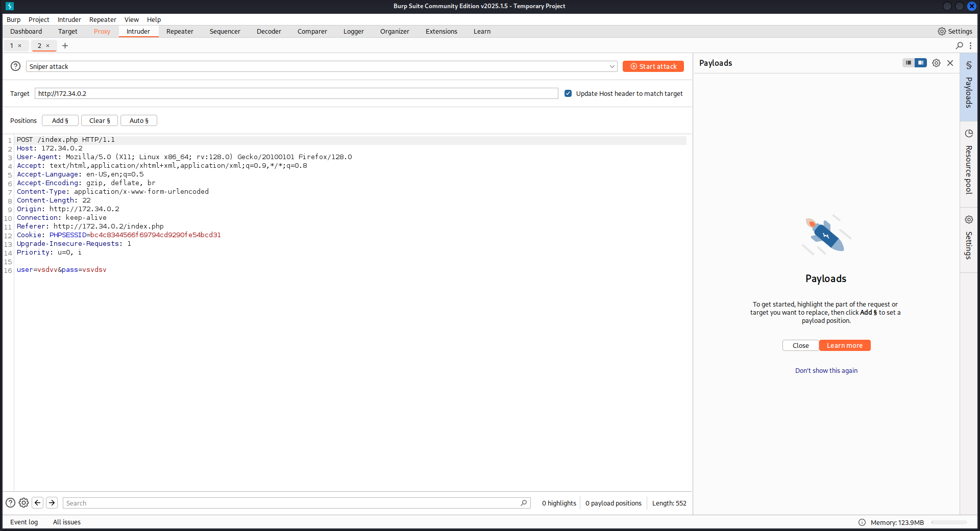980x531 pixels.
Task: Click the Auto § button
Action: point(139,121)
